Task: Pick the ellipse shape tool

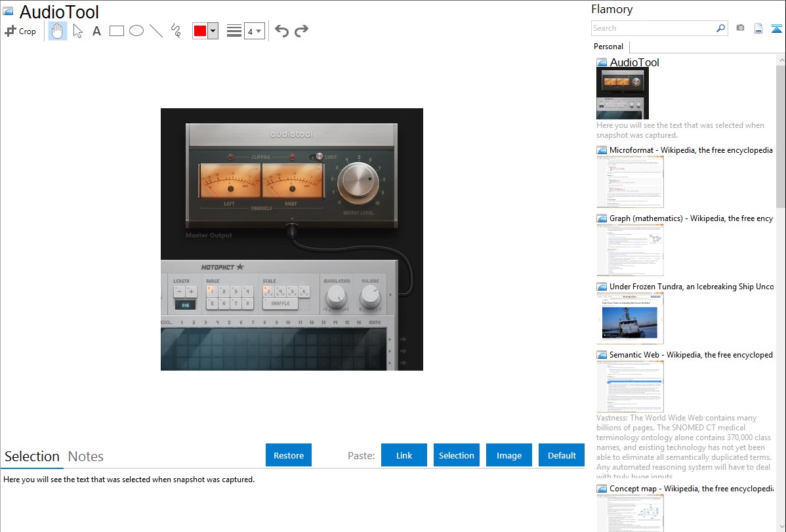Action: pyautogui.click(x=136, y=31)
